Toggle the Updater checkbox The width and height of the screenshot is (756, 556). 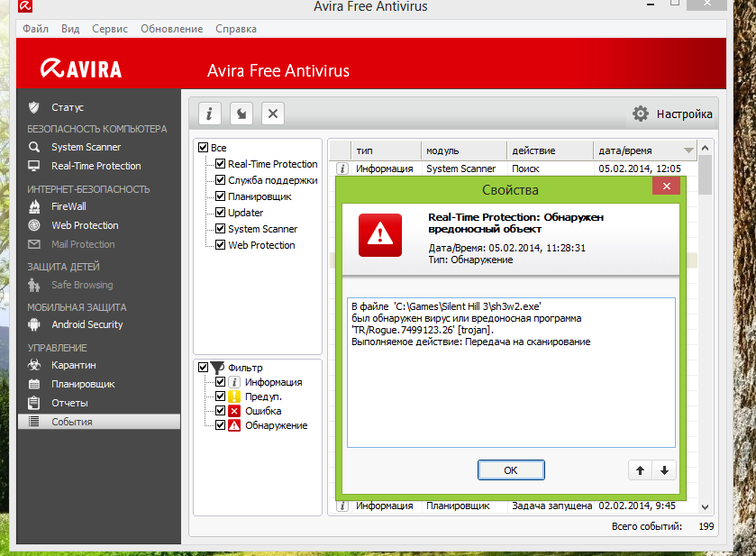point(221,212)
